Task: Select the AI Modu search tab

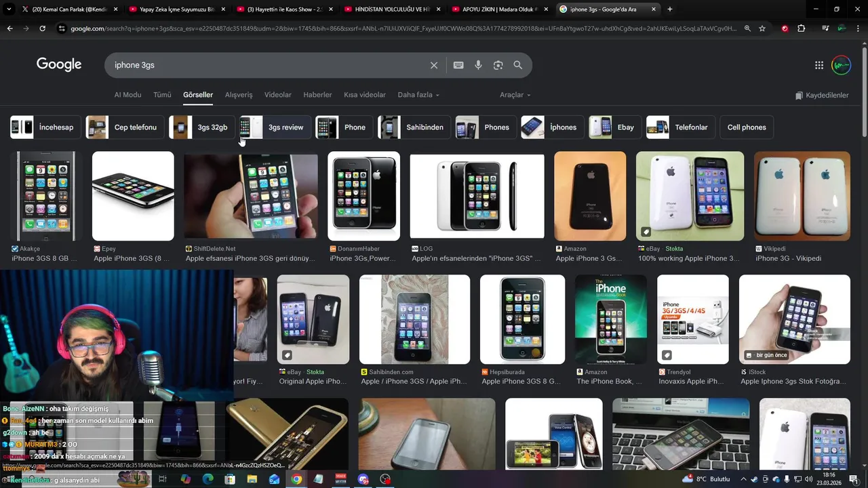Action: pyautogui.click(x=127, y=95)
